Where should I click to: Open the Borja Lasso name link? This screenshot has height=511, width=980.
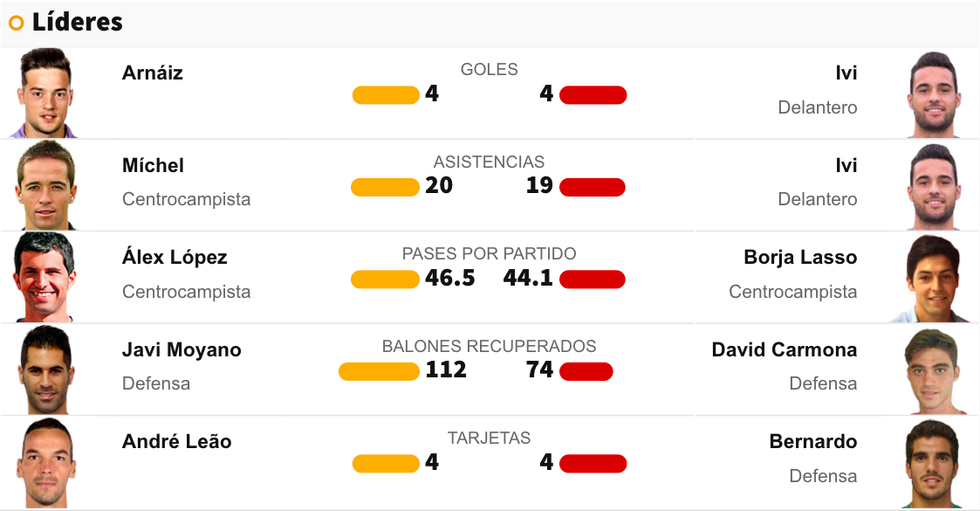pyautogui.click(x=800, y=258)
